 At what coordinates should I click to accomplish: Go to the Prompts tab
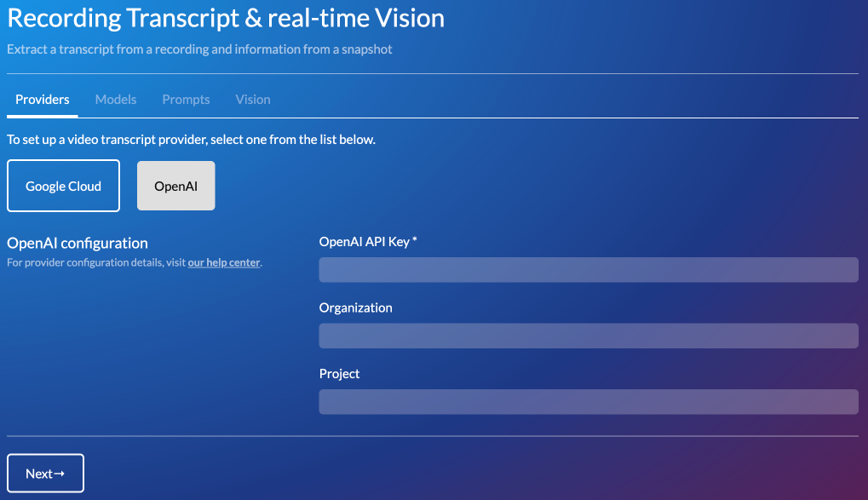click(x=186, y=100)
